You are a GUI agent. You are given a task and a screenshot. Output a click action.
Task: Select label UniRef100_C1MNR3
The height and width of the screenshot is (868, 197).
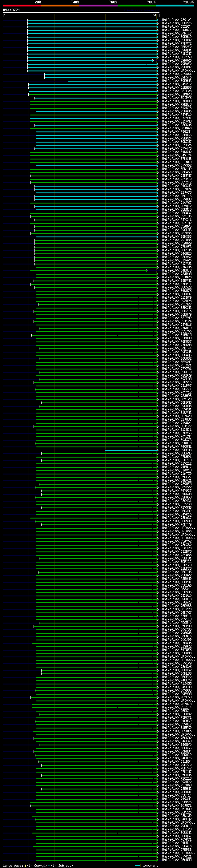click(176, 94)
